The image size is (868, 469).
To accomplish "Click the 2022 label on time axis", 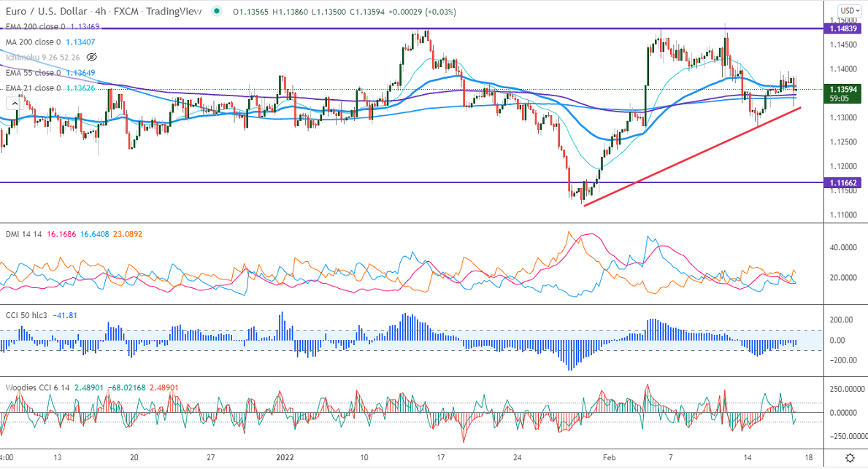I will pyautogui.click(x=285, y=457).
